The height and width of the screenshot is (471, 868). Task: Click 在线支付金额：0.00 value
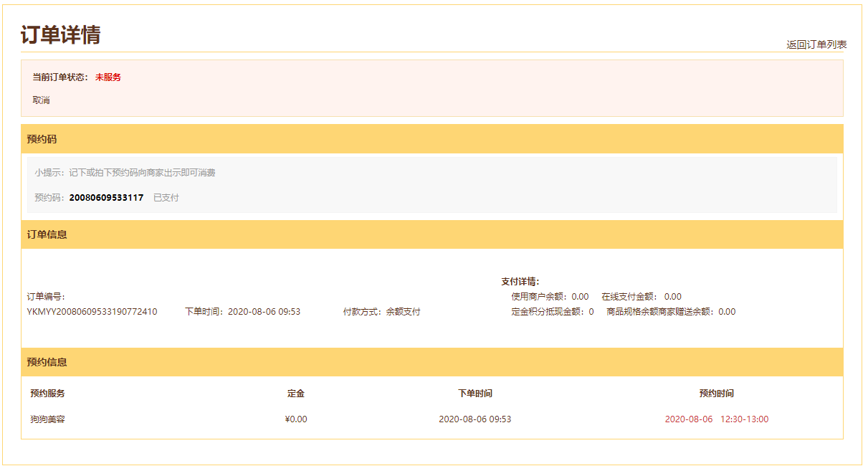[642, 297]
